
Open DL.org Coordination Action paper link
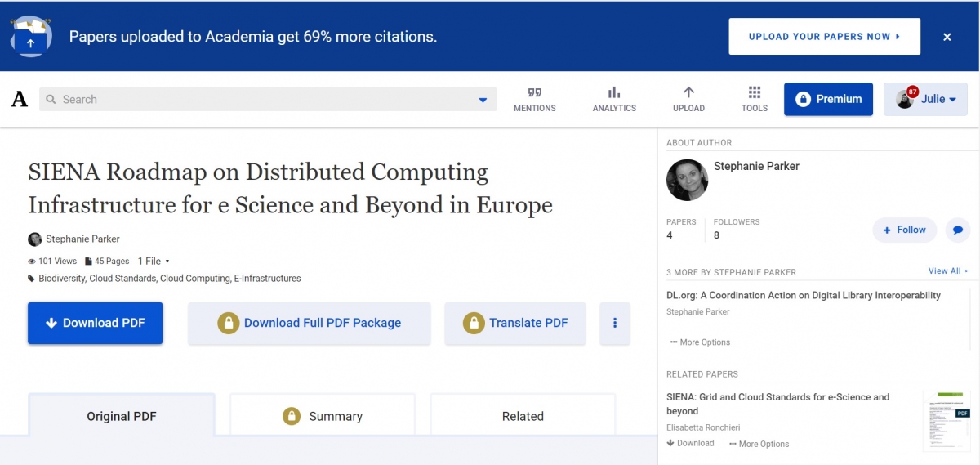click(804, 295)
